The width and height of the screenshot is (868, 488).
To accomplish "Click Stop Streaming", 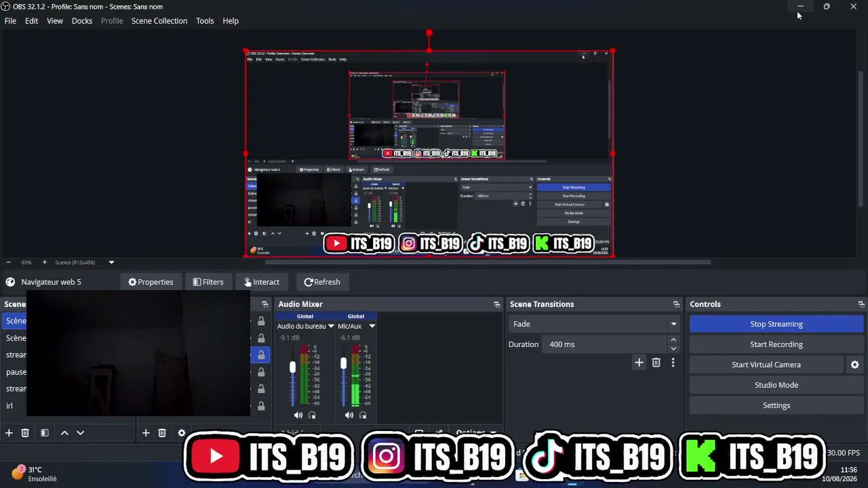I will click(x=776, y=324).
